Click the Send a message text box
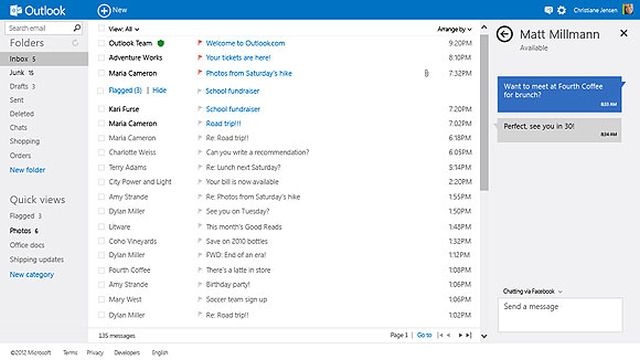This screenshot has height=360, width=640. (560, 315)
